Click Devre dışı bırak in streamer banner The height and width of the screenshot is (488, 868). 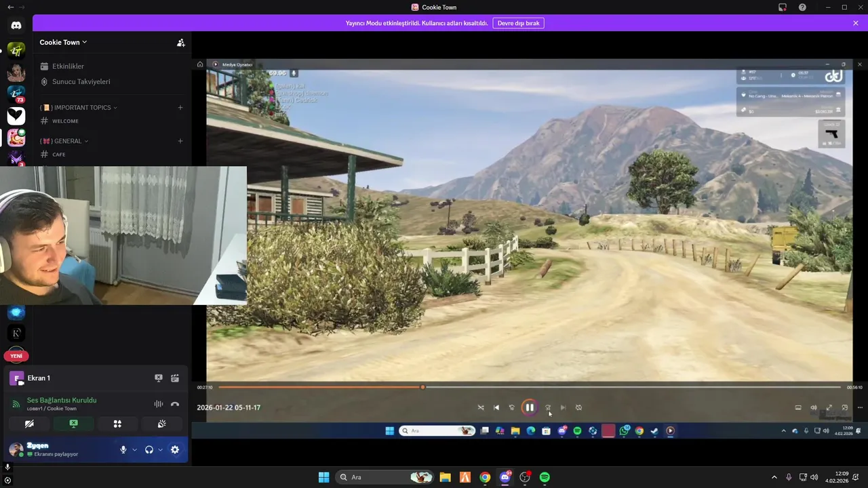[x=518, y=23]
